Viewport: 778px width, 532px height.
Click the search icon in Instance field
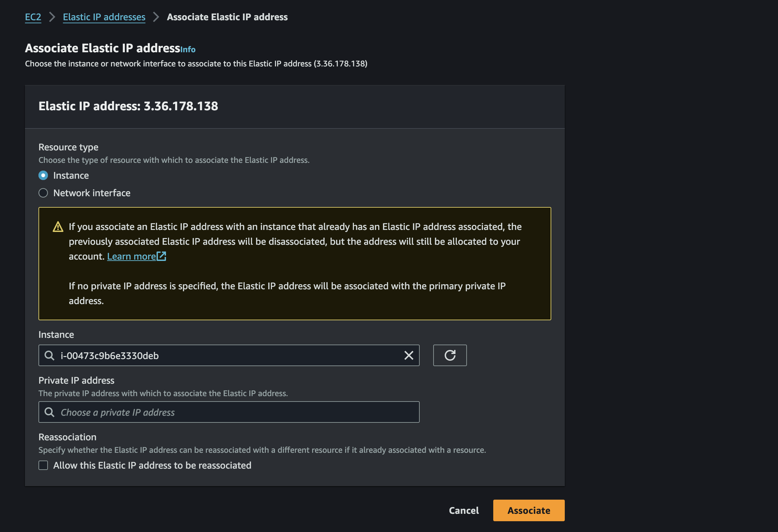point(50,355)
